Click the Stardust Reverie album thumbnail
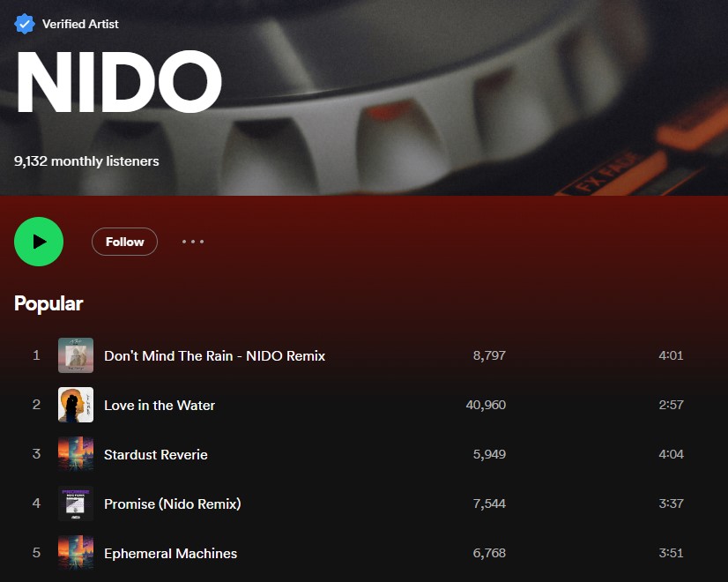The image size is (728, 582). 76,454
